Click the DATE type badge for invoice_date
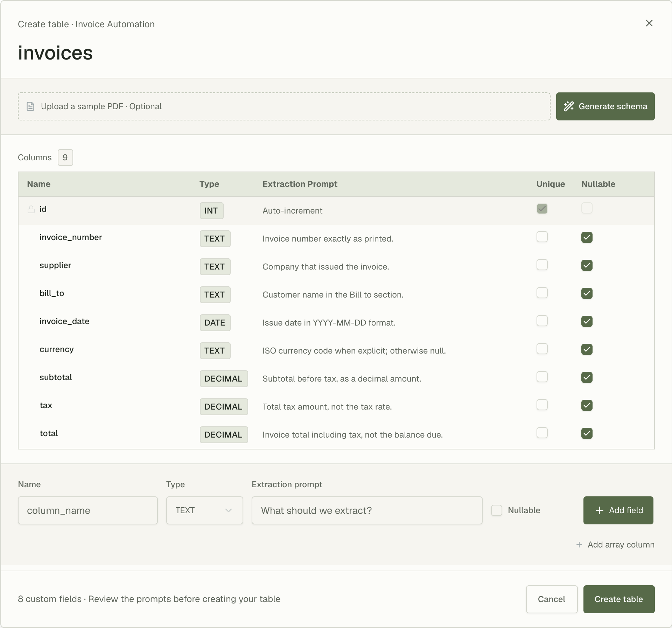 coord(215,323)
